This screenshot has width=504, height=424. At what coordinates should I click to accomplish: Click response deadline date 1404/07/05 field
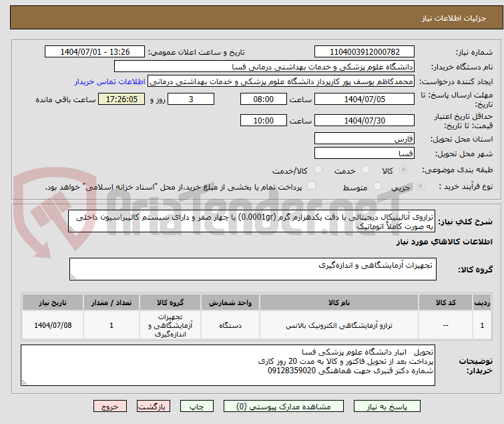[x=364, y=99]
